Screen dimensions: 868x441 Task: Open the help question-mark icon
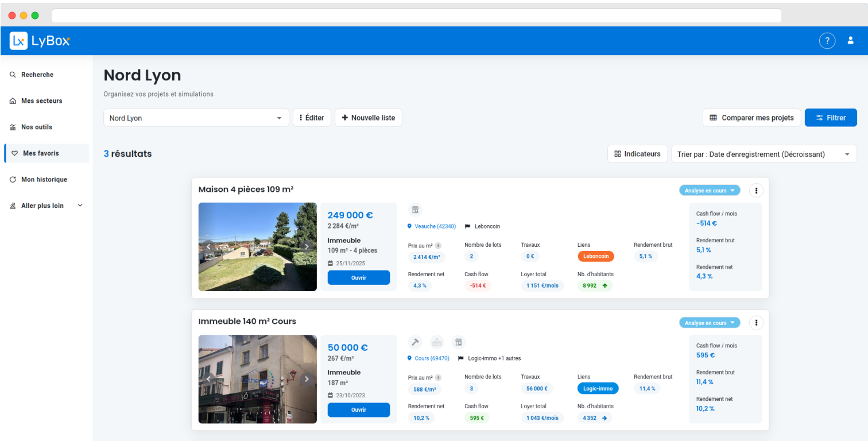pos(827,40)
